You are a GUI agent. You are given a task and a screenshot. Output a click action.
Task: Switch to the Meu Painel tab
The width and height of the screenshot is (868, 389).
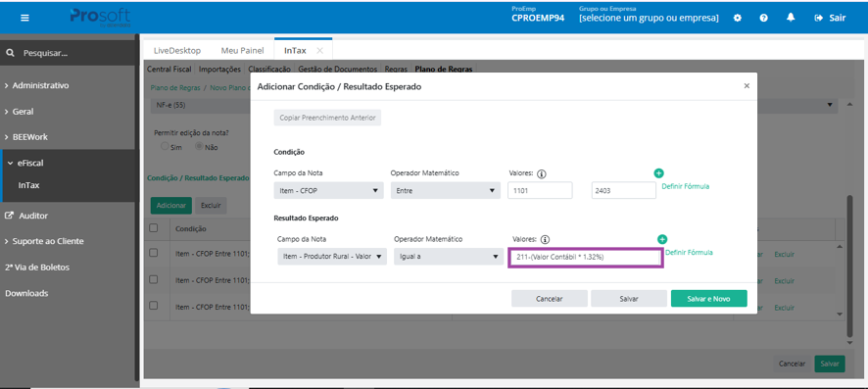pos(241,50)
